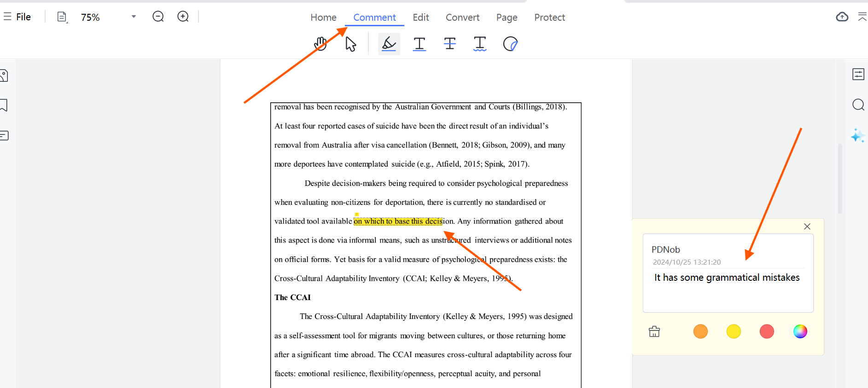The width and height of the screenshot is (868, 388).
Task: Click the comment text 'It has some grammatical mistakes'
Action: 727,278
